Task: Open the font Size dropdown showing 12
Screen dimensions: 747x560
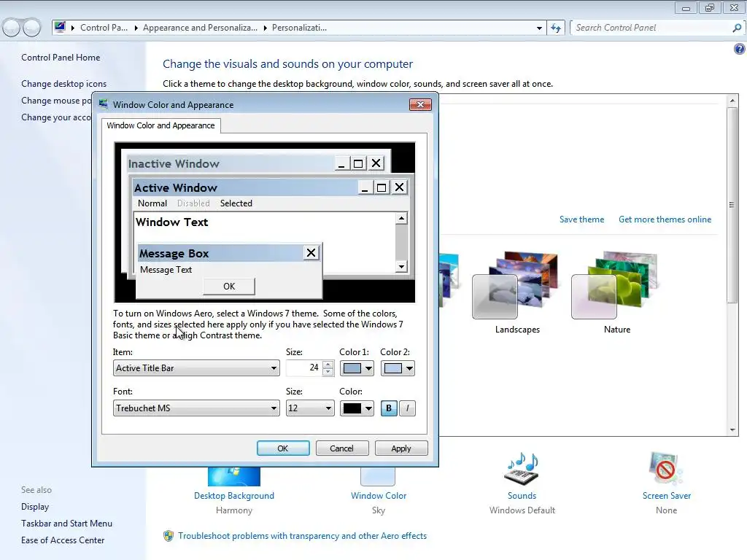Action: tap(309, 408)
